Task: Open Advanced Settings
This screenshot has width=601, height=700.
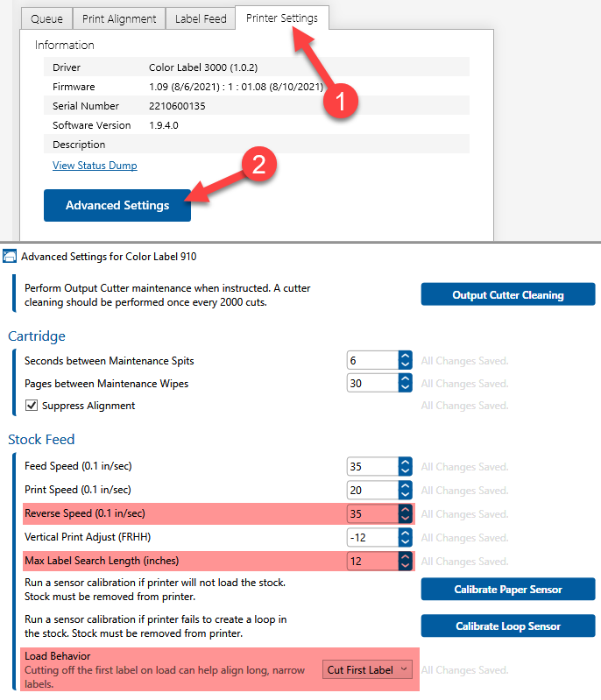Action: click(117, 205)
